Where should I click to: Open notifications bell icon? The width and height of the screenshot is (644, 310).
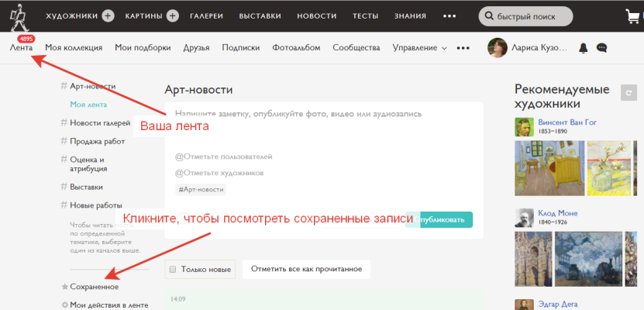point(584,48)
